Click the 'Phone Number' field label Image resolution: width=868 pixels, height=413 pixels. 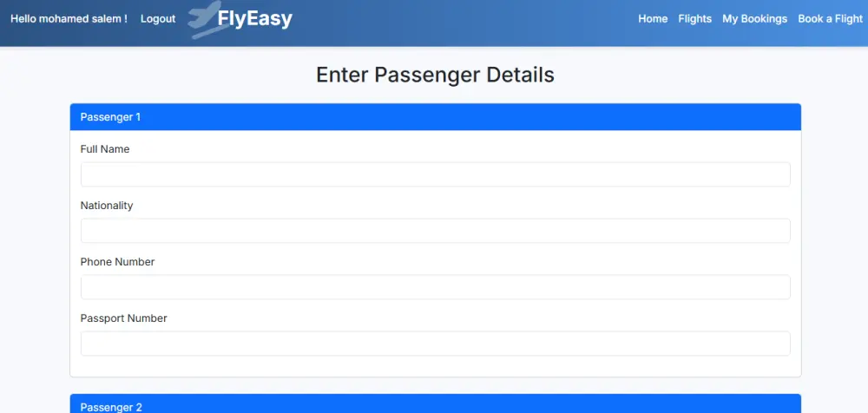click(x=117, y=262)
